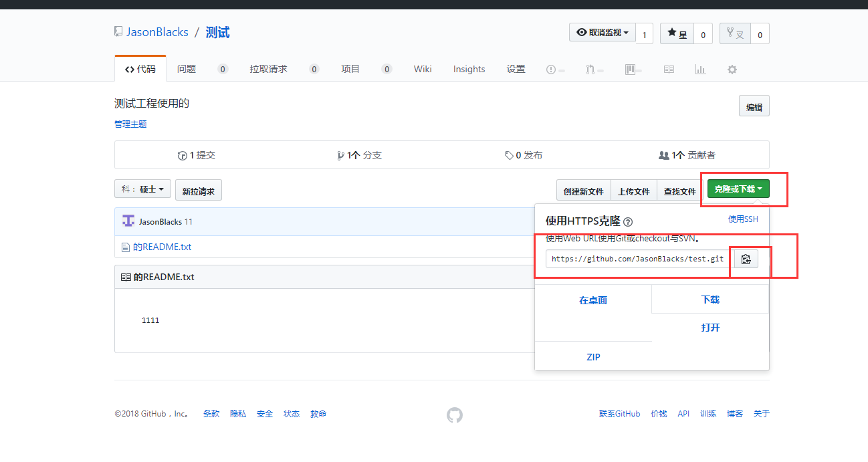This screenshot has width=868, height=462.
Task: Click the file icon beside README.txt
Action: pos(125,247)
